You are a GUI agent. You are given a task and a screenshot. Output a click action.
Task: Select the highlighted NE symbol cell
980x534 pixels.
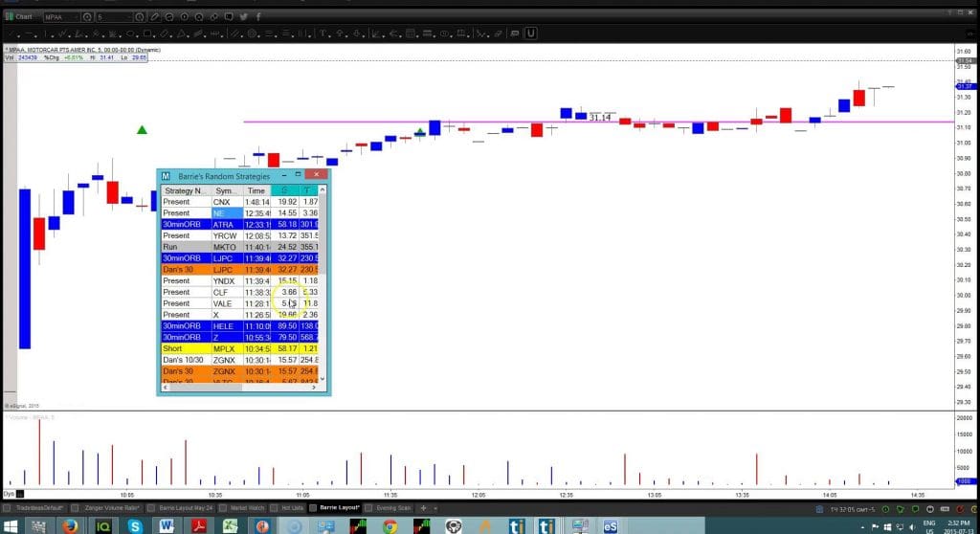(x=226, y=213)
